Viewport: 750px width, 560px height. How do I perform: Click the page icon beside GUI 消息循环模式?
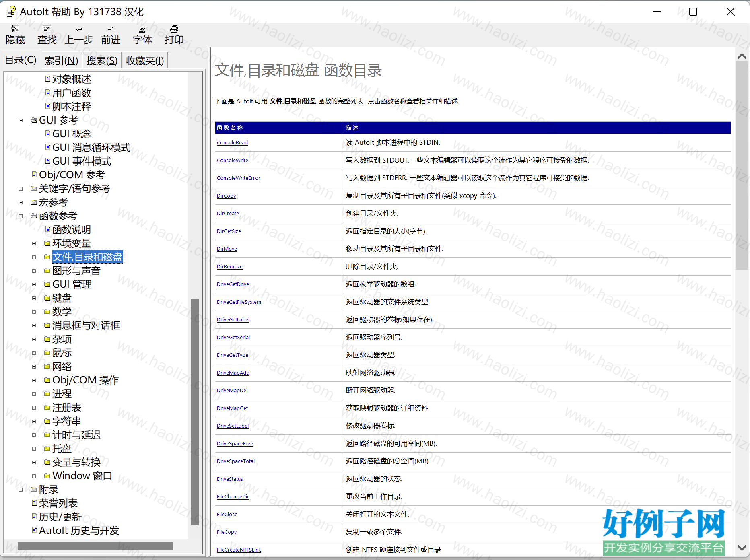point(48,147)
